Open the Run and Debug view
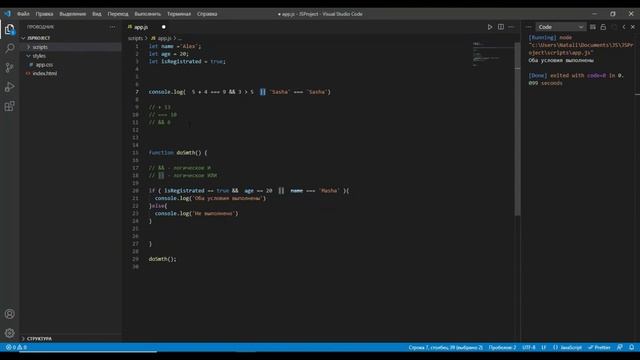Image resolution: width=640 pixels, height=360 pixels. click(x=9, y=87)
